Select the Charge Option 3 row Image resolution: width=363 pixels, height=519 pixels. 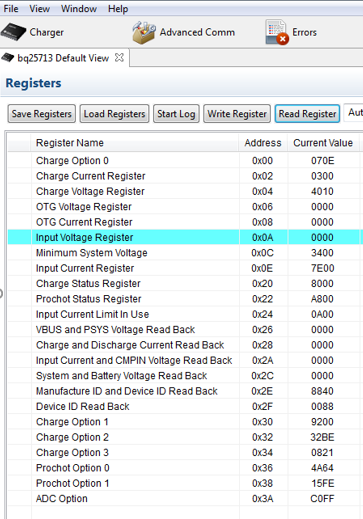(184, 452)
